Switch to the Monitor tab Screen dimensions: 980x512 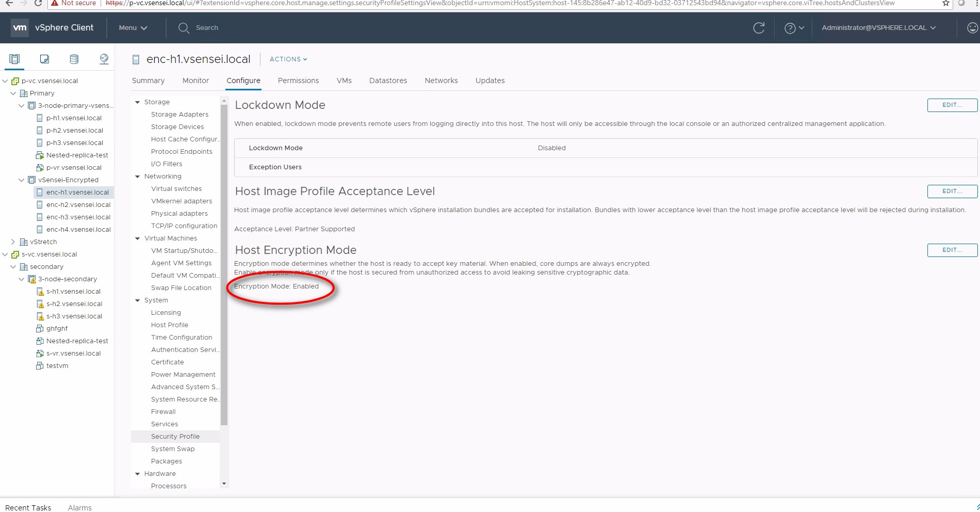(x=195, y=81)
